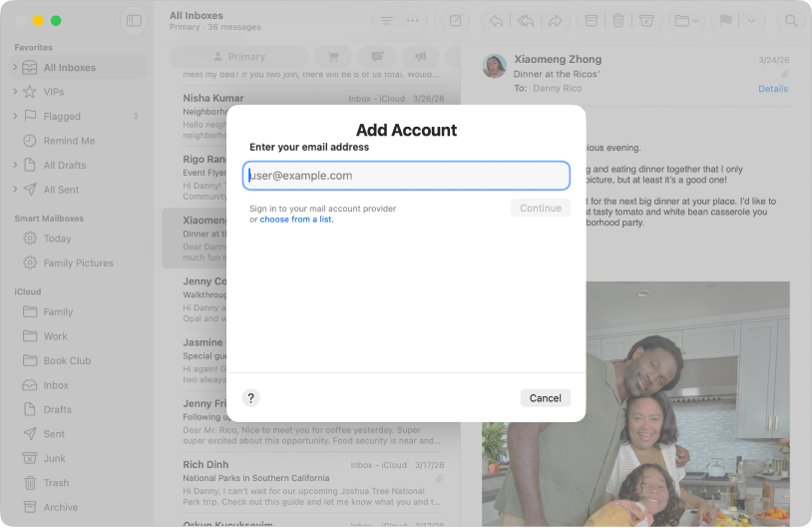Reply to the selected message
This screenshot has height=528, width=812.
pyautogui.click(x=496, y=21)
